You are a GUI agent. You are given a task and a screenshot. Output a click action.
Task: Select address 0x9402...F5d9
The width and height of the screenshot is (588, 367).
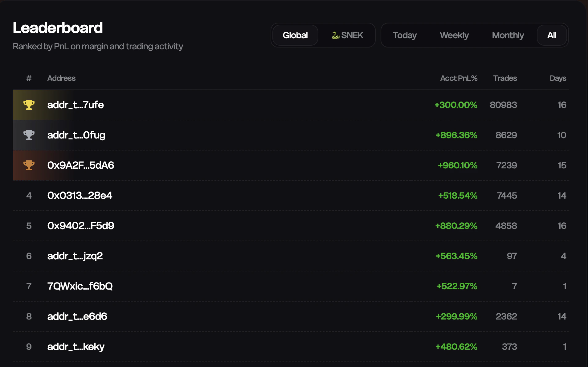coord(81,225)
